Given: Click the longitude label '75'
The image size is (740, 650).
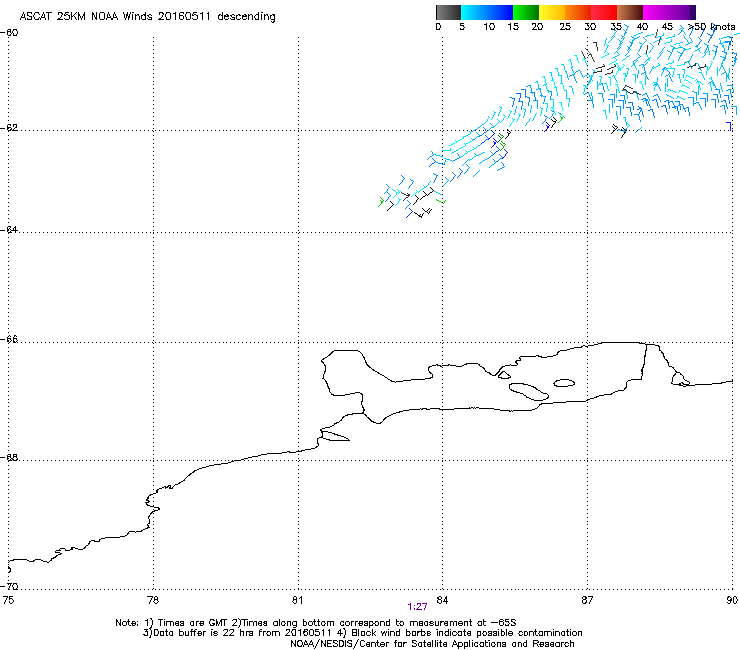Looking at the screenshot, I should (8, 600).
